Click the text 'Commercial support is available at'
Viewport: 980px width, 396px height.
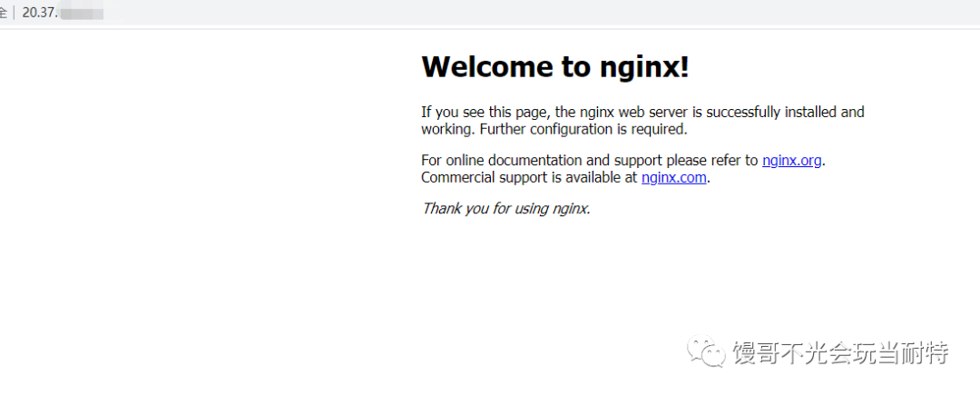pyautogui.click(x=529, y=178)
